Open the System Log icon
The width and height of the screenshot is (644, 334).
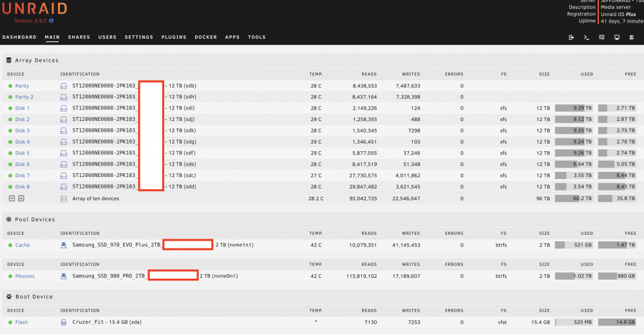[632, 37]
